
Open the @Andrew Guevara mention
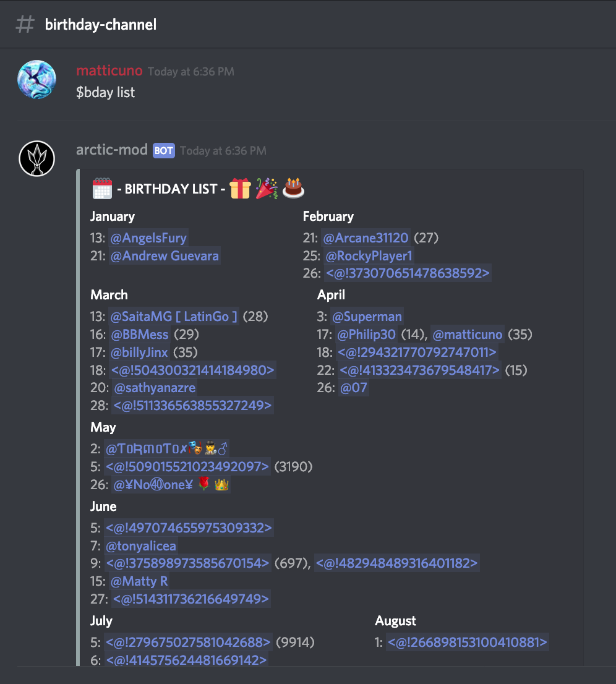point(165,255)
